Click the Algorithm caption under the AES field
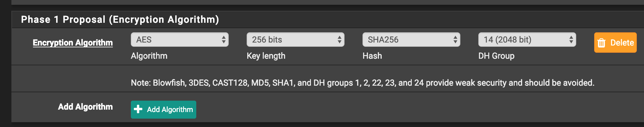The height and width of the screenshot is (127, 644). tap(149, 56)
